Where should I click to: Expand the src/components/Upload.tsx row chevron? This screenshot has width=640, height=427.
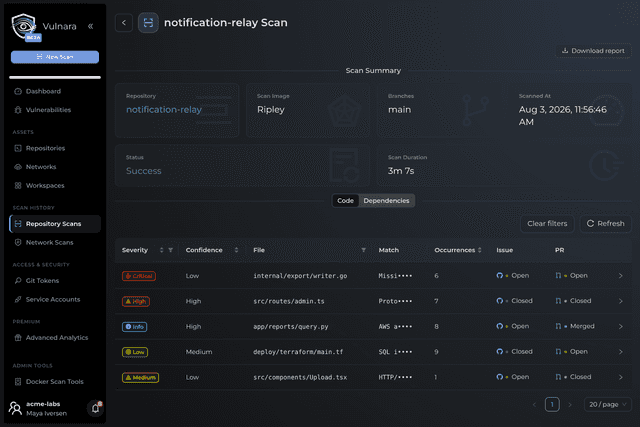pyautogui.click(x=620, y=377)
